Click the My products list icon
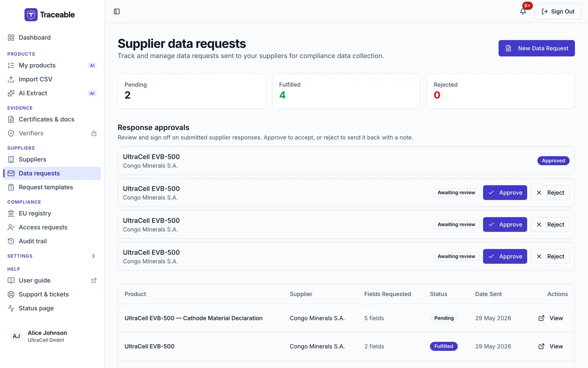588x368 pixels. click(11, 65)
